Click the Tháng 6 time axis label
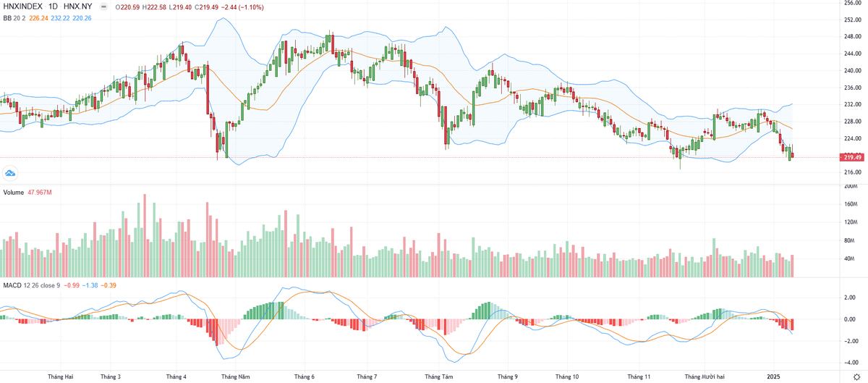The image size is (868, 383). (305, 376)
